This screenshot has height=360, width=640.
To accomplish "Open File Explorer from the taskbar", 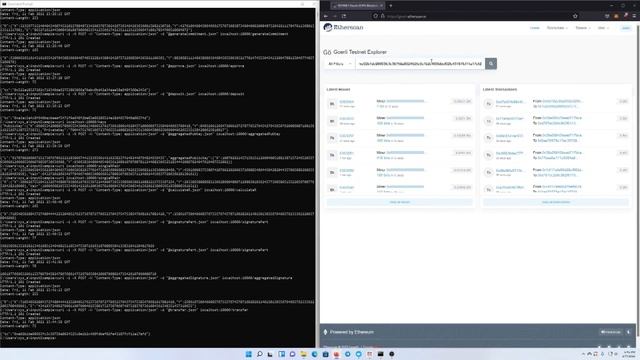I will tap(303, 354).
